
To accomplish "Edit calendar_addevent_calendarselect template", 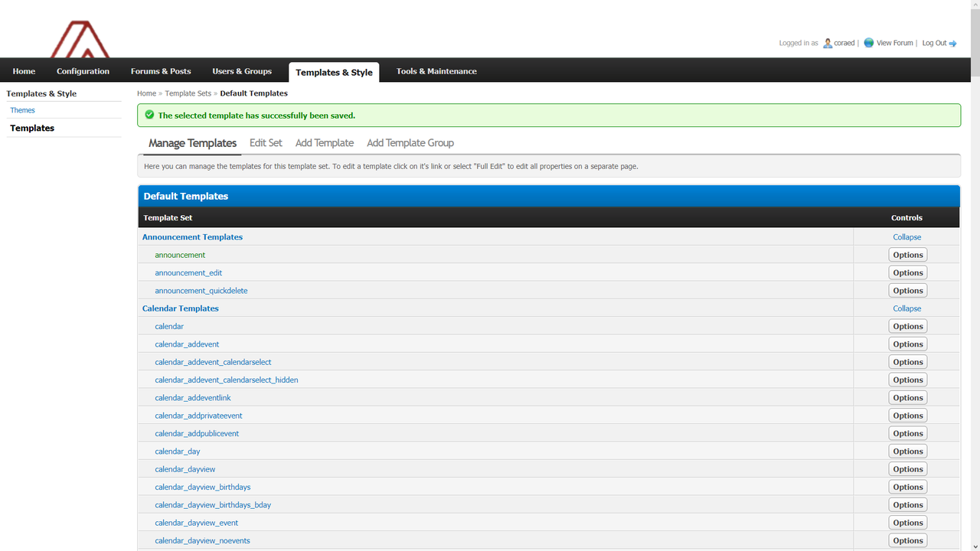I will click(213, 362).
